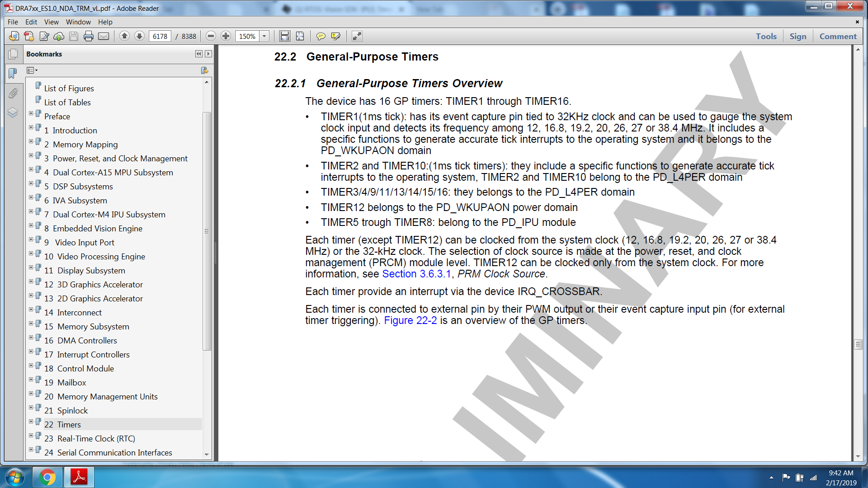
Task: Go to previous page with up arrow
Action: coord(125,36)
